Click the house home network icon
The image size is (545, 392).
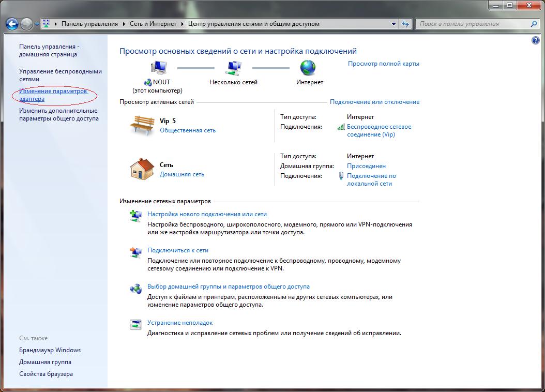pos(142,169)
